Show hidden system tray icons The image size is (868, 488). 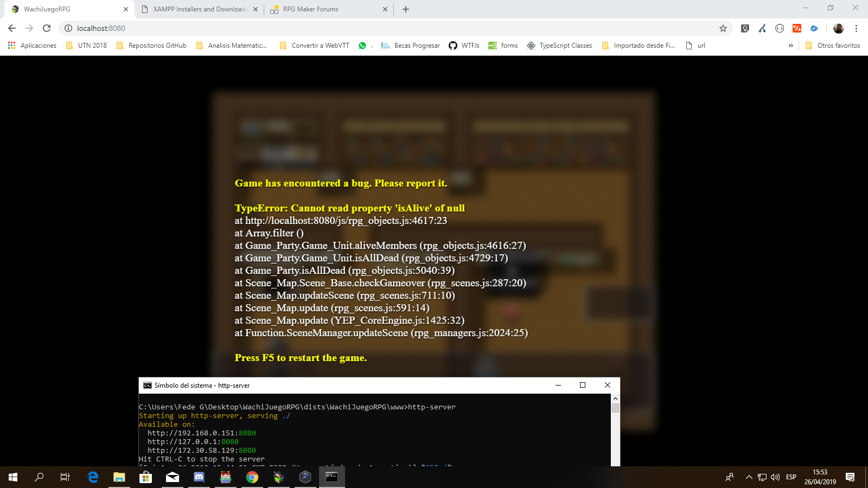point(749,477)
